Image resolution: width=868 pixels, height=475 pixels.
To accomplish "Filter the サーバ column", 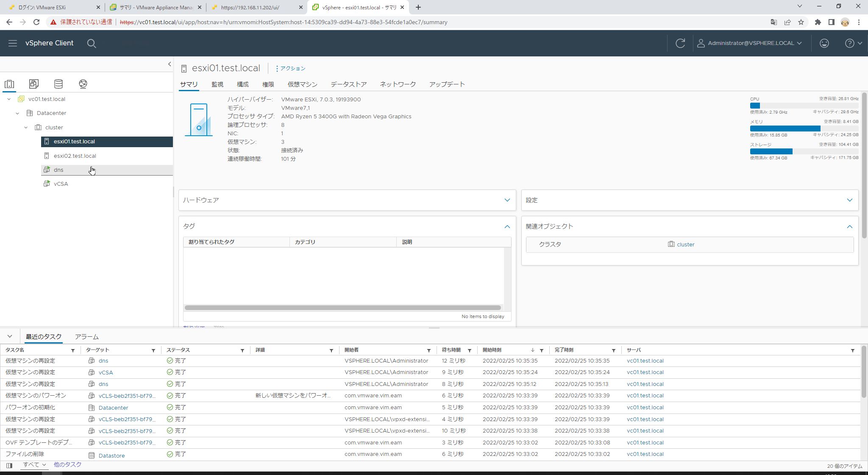I will [x=853, y=350].
